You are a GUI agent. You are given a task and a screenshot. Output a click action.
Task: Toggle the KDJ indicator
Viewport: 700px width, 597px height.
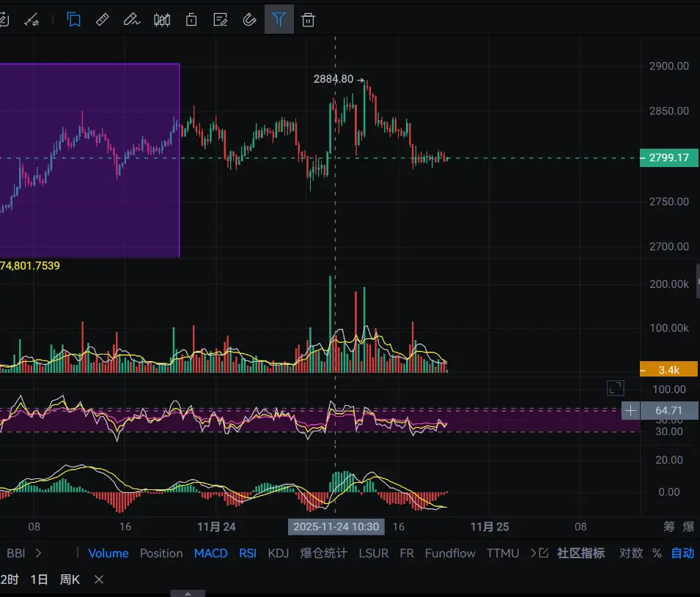click(278, 553)
